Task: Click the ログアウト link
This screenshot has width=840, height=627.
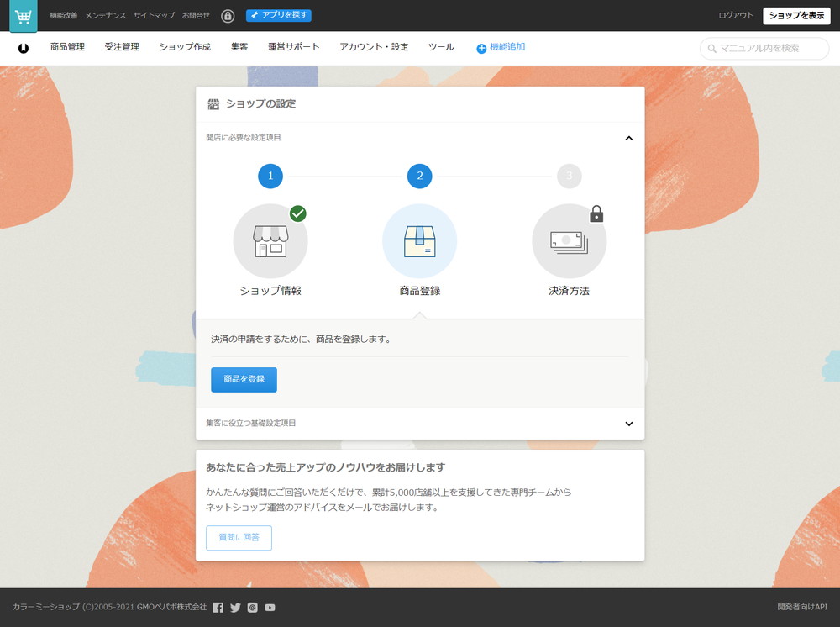Action: coord(736,15)
